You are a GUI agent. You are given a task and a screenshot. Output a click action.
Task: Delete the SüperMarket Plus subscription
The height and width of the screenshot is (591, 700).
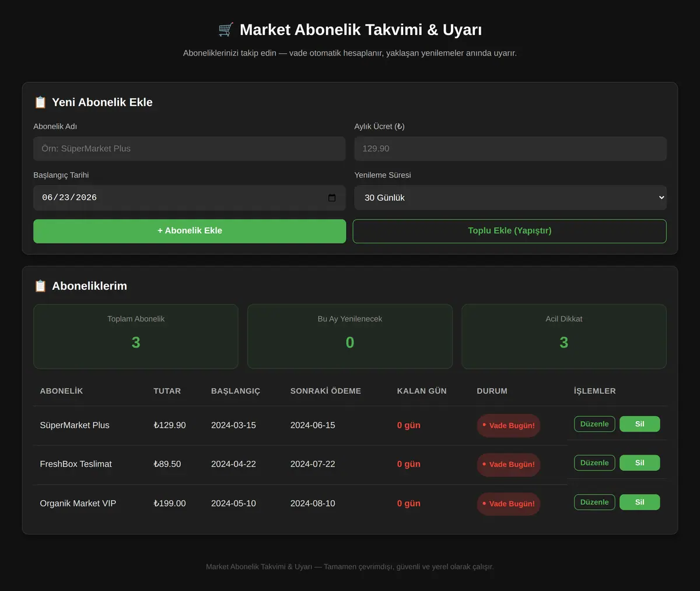(640, 424)
